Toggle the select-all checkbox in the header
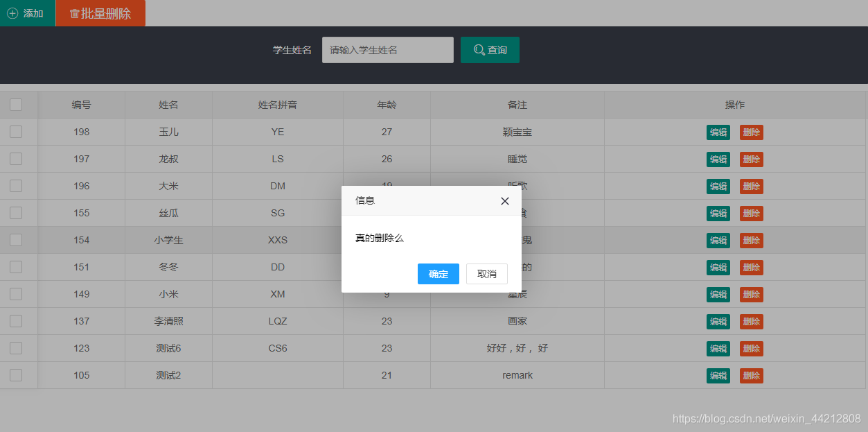 tap(15, 104)
